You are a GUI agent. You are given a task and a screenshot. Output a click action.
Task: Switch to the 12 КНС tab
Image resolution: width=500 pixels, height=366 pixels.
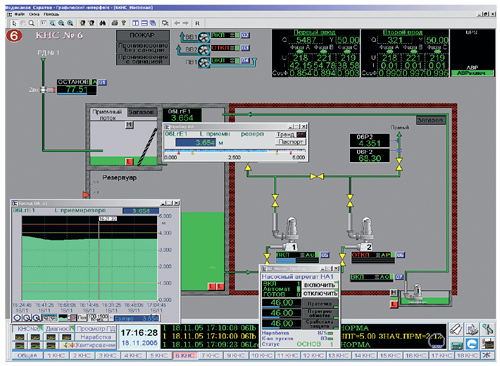coord(314,356)
